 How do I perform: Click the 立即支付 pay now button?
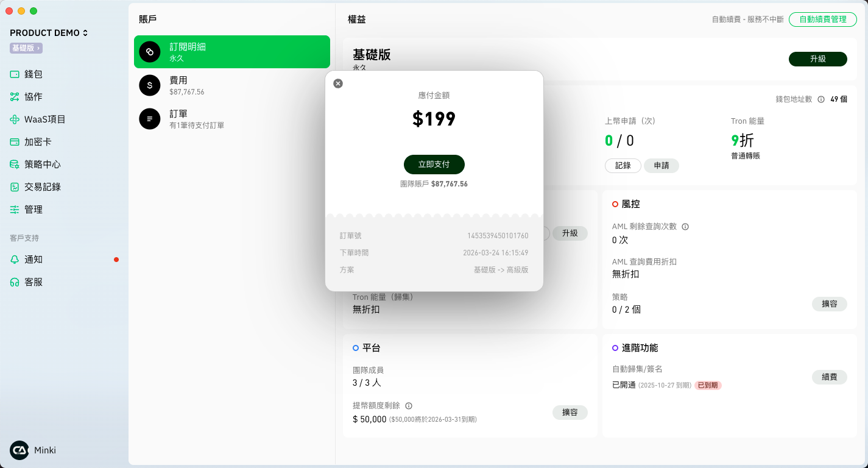coord(434,165)
